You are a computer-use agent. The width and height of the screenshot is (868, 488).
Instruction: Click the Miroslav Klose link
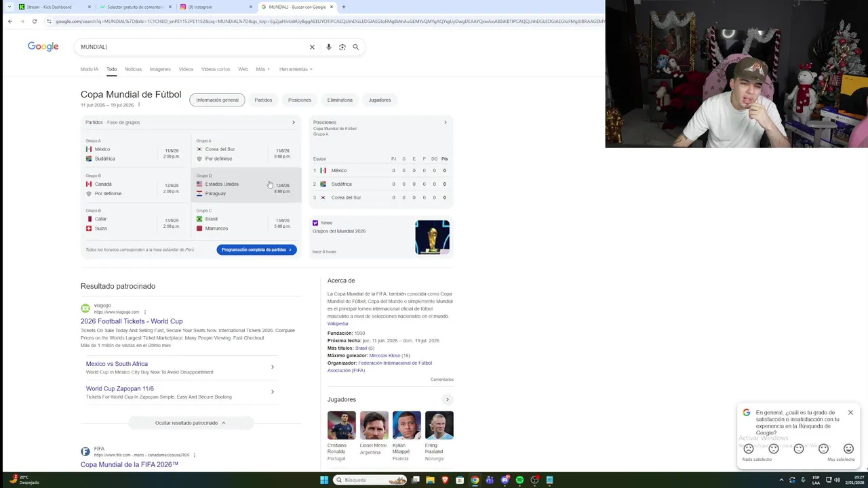pyautogui.click(x=385, y=356)
